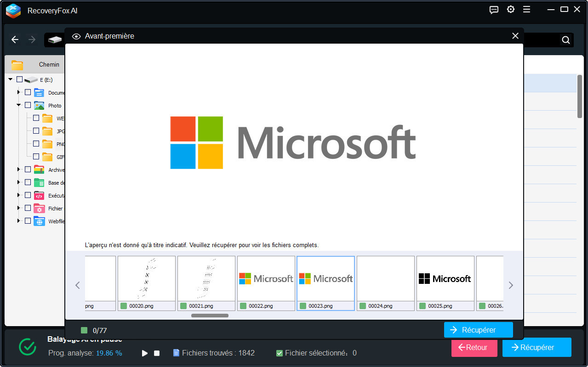Click the pink Fichier category icon

[39, 208]
